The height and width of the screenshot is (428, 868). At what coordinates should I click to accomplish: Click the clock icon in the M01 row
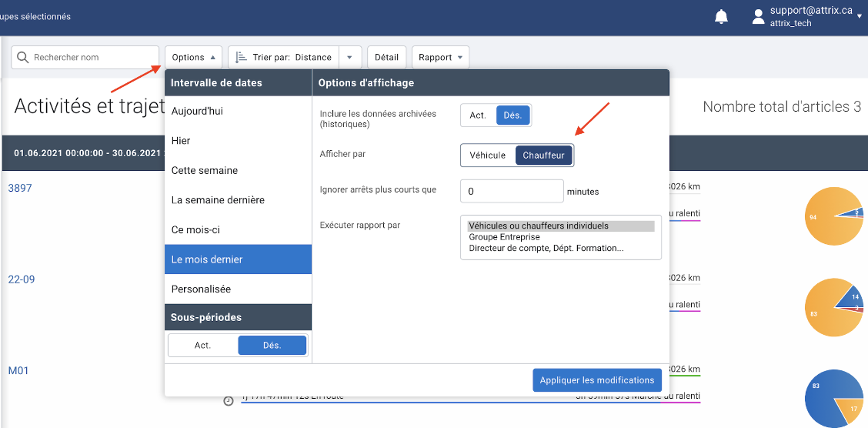(228, 401)
